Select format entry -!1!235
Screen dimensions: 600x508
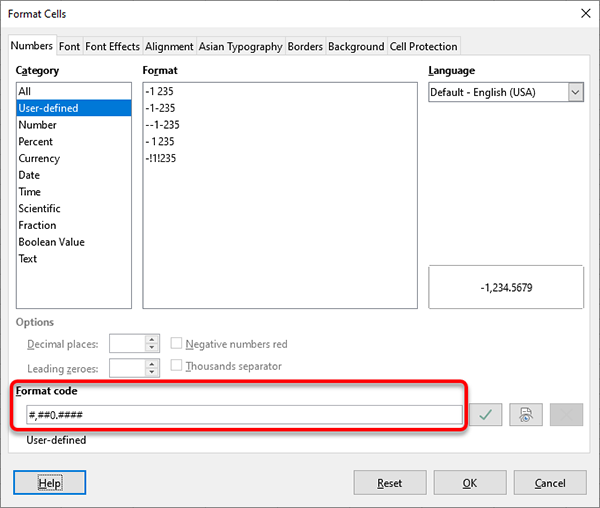tap(280, 158)
